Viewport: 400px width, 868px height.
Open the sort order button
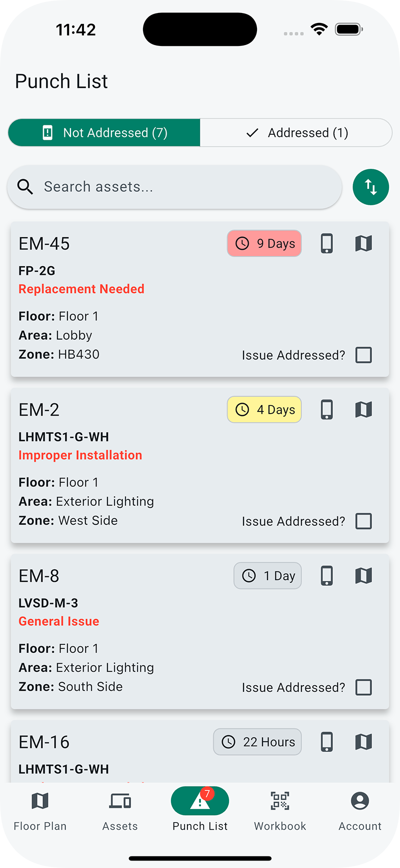(370, 187)
